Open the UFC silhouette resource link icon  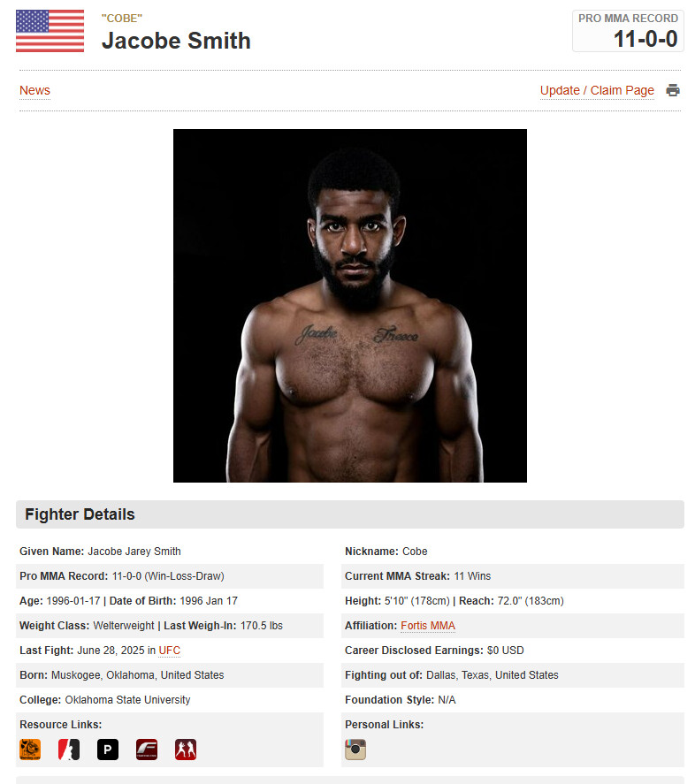[69, 749]
